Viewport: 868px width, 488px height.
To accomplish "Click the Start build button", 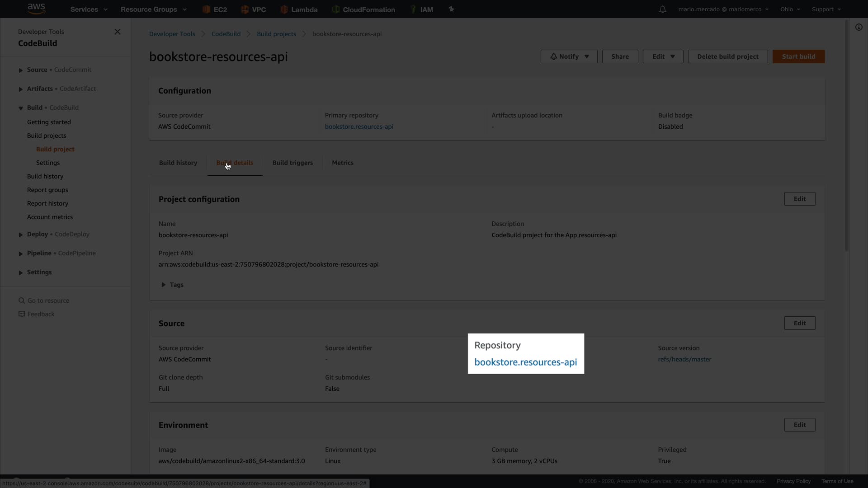I will click(798, 56).
